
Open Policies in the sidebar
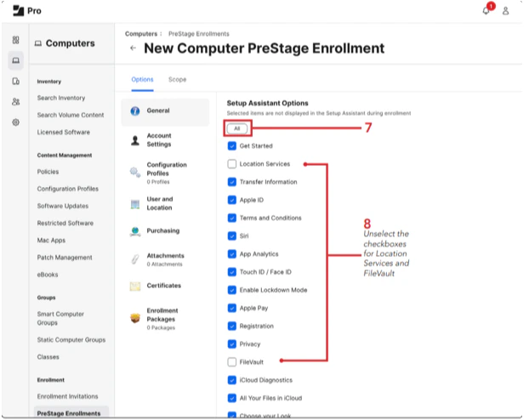point(48,172)
